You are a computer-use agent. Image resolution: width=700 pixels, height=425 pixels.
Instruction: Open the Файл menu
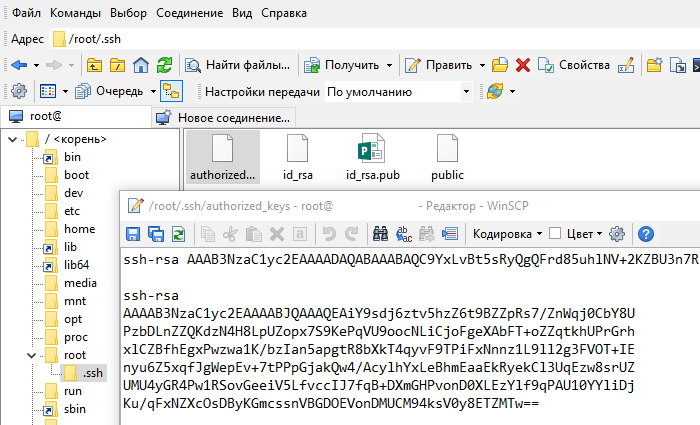point(26,13)
